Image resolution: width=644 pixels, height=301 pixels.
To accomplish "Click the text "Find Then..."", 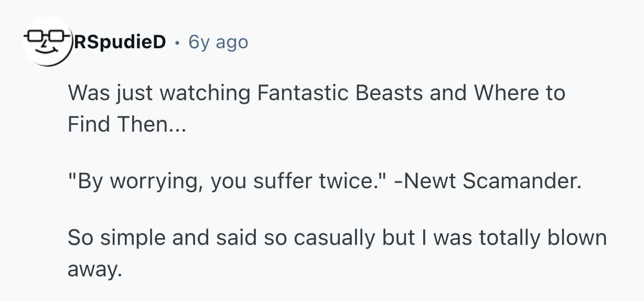I will click(126, 124).
